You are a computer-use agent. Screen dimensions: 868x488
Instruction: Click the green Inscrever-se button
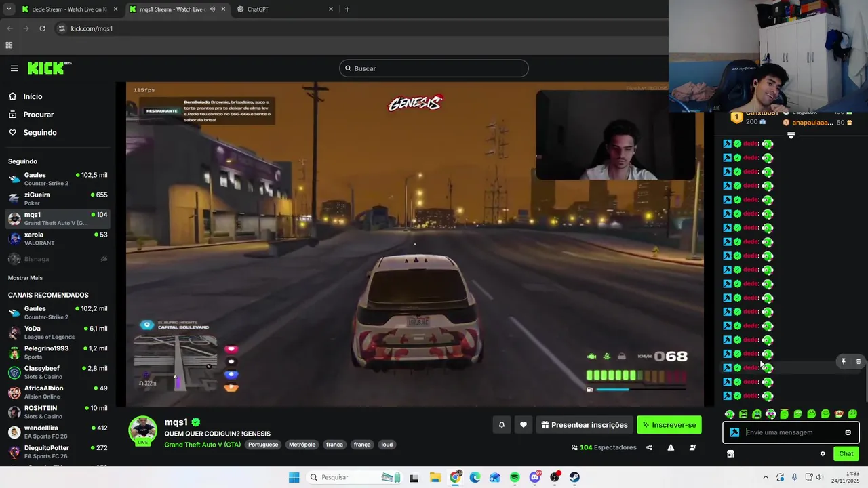(669, 425)
